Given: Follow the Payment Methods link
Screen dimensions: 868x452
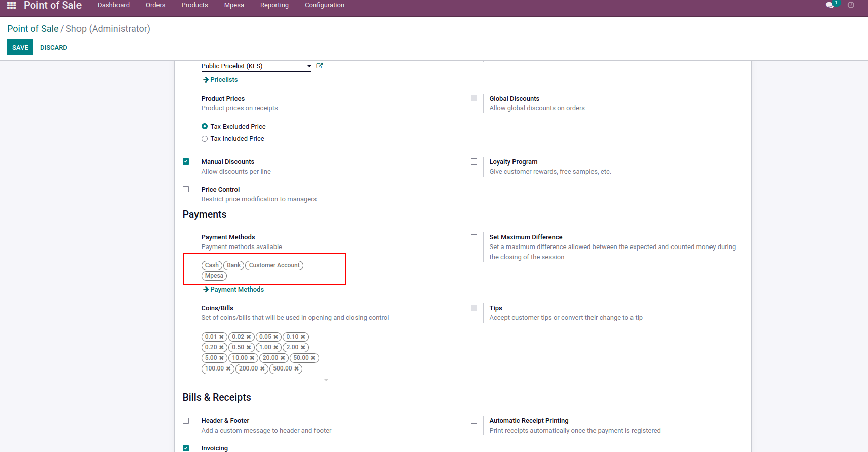Looking at the screenshot, I should pyautogui.click(x=236, y=290).
